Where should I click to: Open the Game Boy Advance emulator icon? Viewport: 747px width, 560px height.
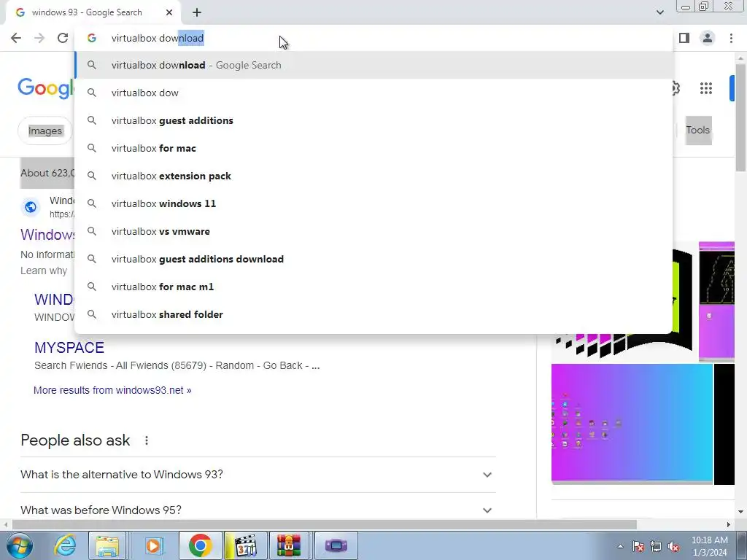(x=336, y=545)
